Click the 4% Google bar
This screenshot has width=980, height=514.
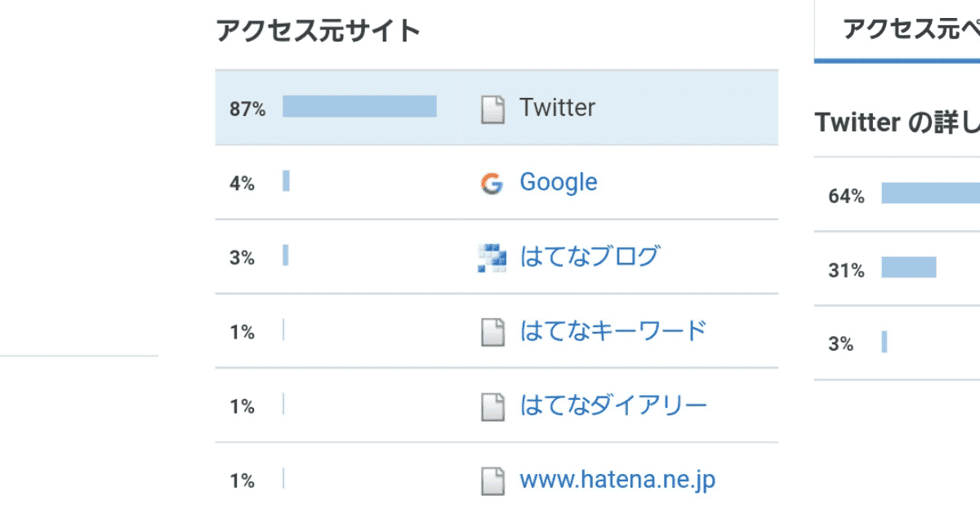click(x=287, y=181)
